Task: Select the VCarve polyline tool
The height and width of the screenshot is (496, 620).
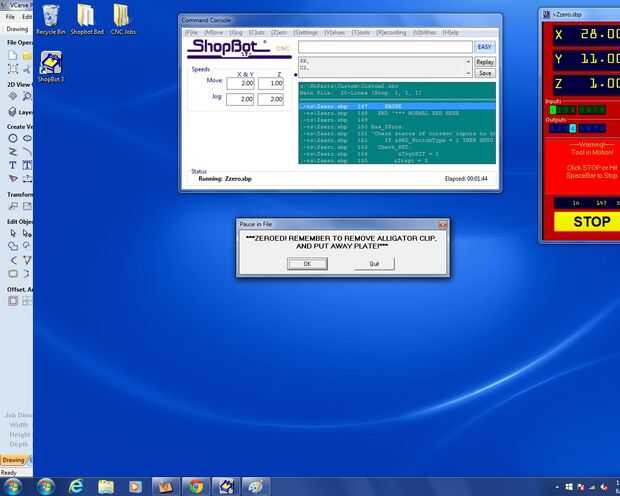Action: click(13, 151)
